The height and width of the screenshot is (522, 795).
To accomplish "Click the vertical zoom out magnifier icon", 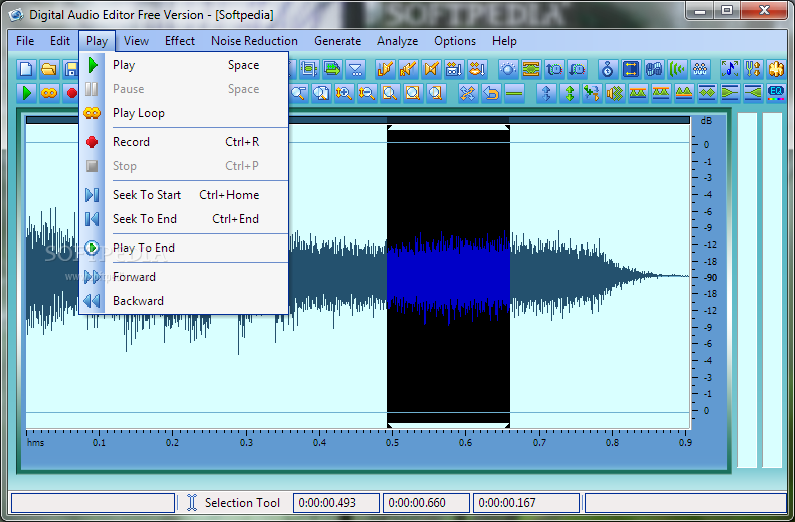I will (x=367, y=93).
